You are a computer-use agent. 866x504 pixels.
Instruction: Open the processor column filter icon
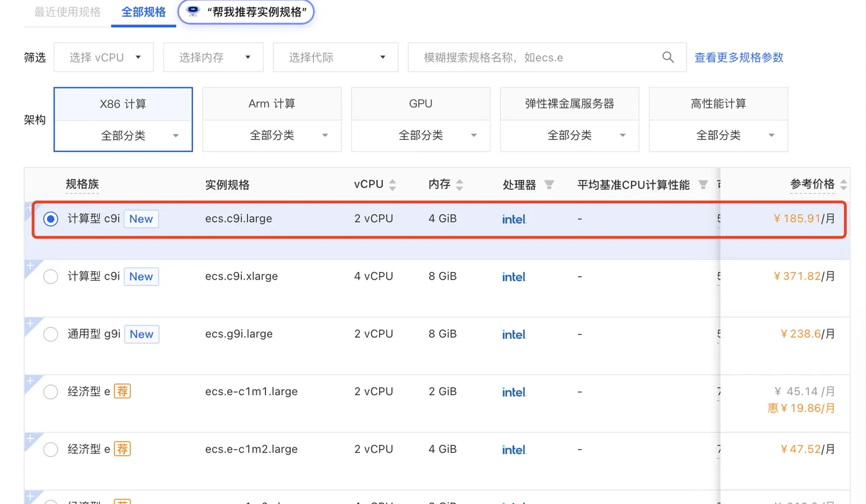(x=549, y=185)
